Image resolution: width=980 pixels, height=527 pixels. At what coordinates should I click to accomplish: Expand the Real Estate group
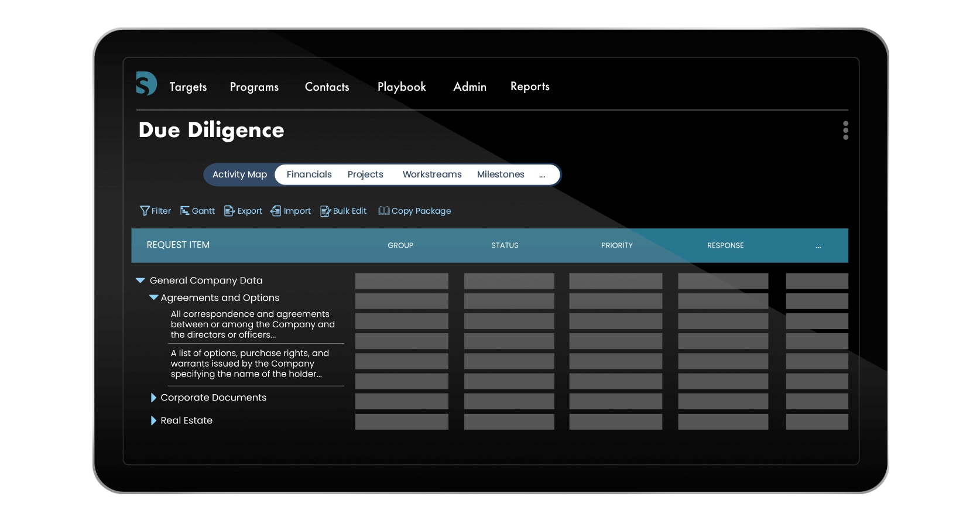point(153,420)
